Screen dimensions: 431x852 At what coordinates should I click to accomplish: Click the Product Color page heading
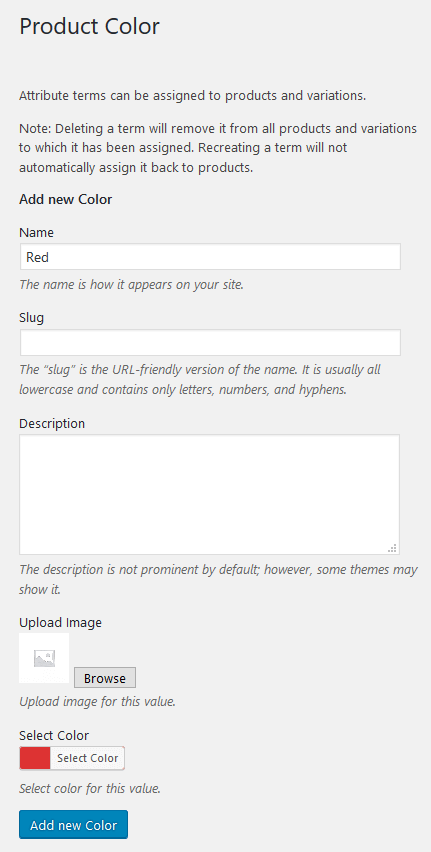coord(90,27)
